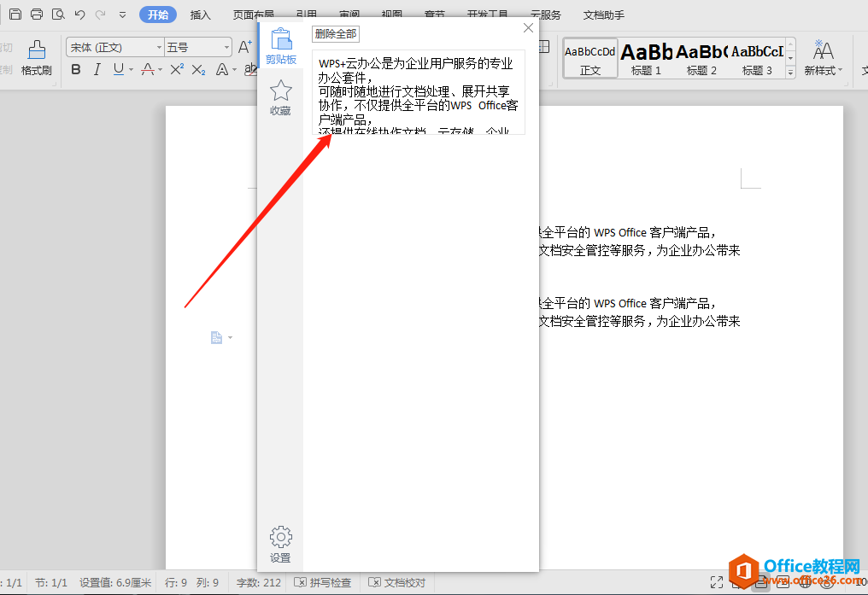Click the 删除全部 button

[x=336, y=34]
